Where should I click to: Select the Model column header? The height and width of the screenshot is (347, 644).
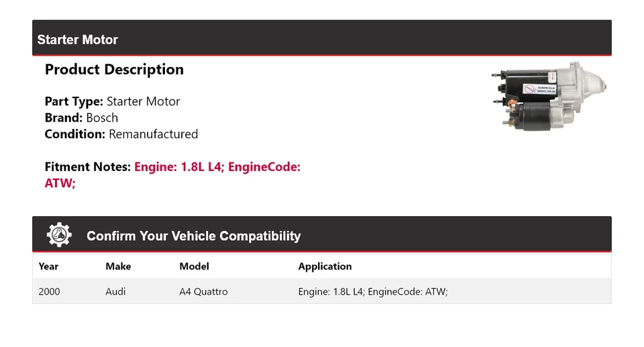click(x=194, y=266)
